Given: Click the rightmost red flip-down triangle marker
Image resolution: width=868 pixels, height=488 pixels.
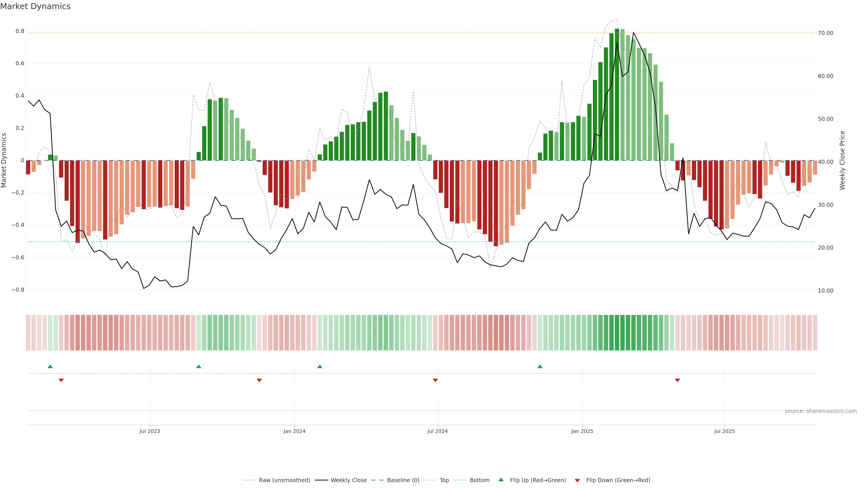Looking at the screenshot, I should (x=678, y=380).
